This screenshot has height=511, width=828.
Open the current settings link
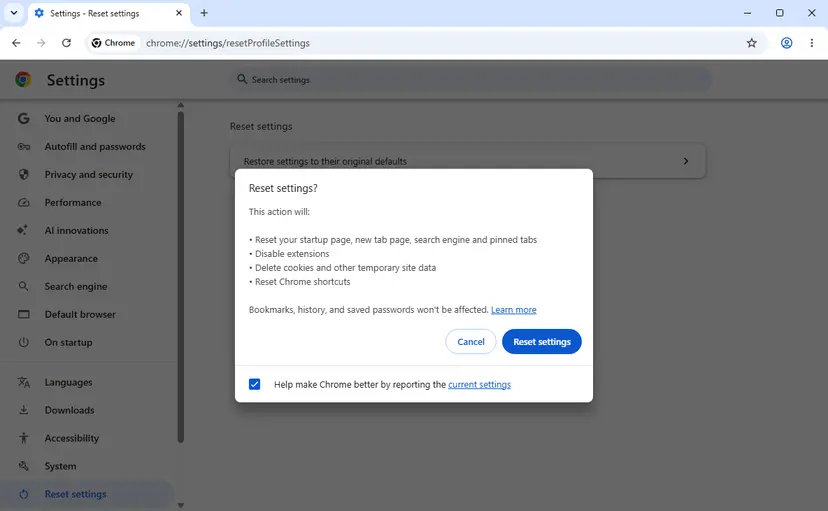479,384
